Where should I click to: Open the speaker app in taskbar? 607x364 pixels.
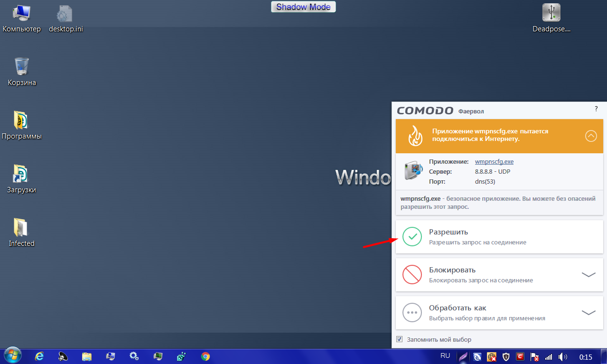pos(63,356)
